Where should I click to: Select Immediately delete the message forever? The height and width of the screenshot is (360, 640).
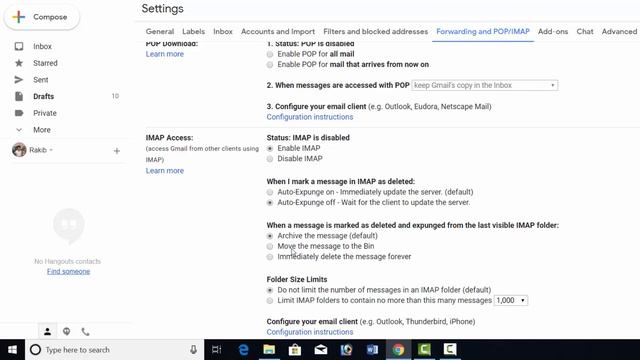pyautogui.click(x=270, y=257)
